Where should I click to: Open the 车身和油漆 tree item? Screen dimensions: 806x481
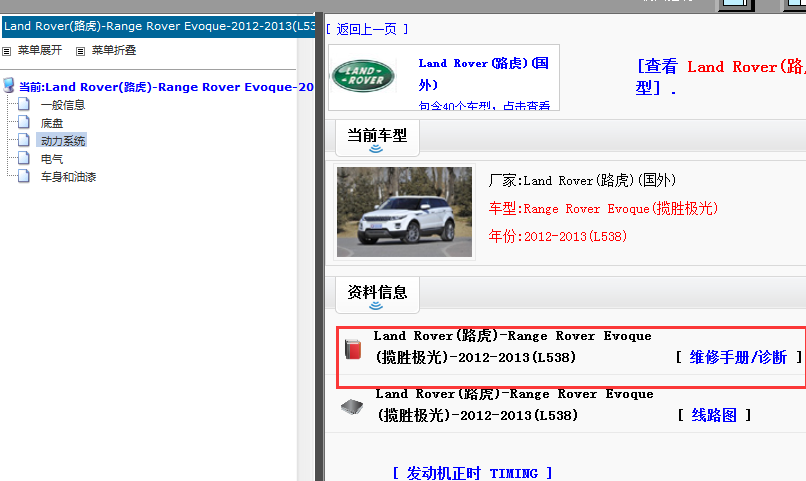coord(68,177)
